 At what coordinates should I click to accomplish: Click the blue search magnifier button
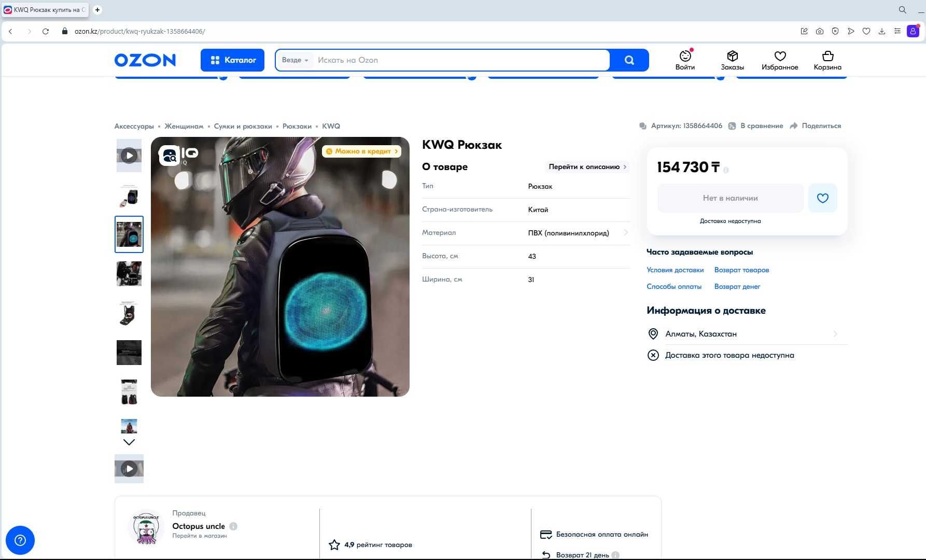tap(629, 60)
